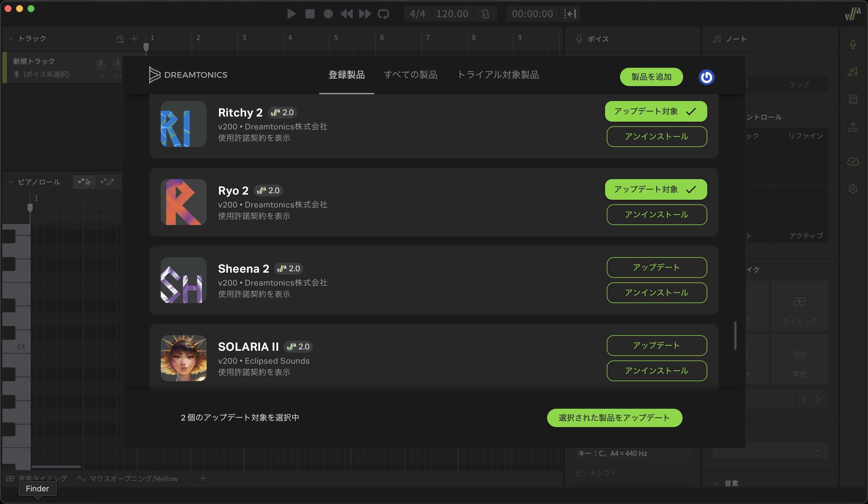Screen dimensions: 868x504
Task: Switch to the すべての製品 tab
Action: pos(410,75)
